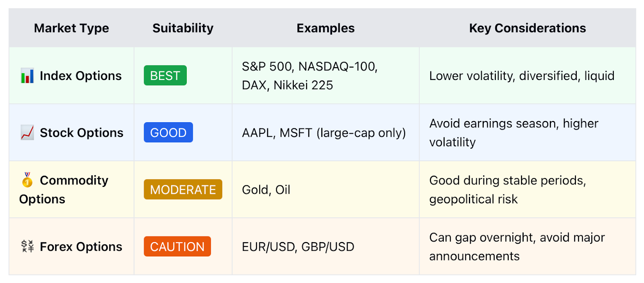
Task: Click the Suitability column header
Action: pos(183,28)
